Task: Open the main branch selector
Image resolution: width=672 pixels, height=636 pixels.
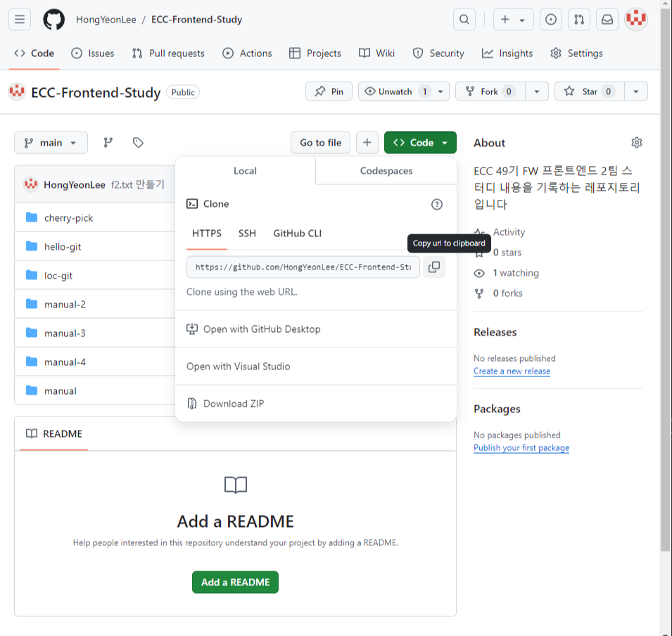Action: [51, 142]
